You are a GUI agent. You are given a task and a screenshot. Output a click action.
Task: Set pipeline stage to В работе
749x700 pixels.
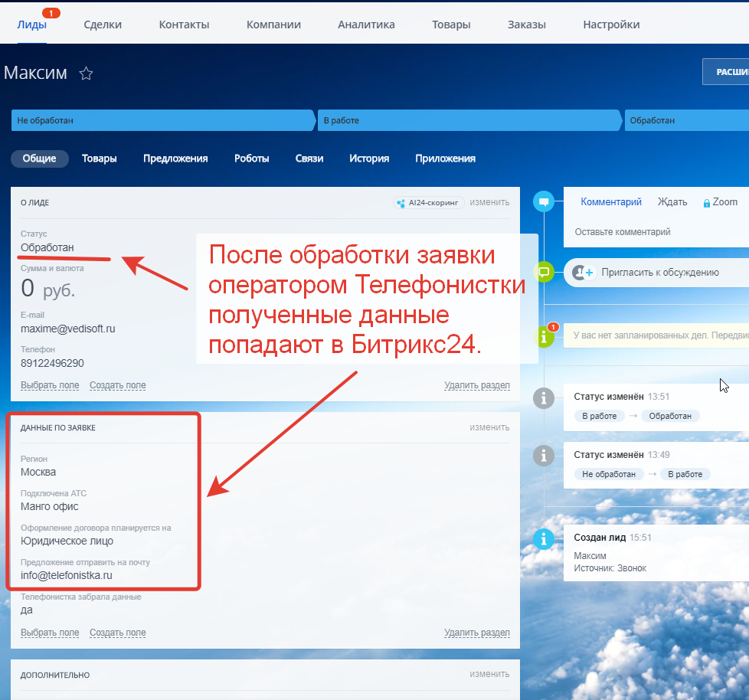(469, 121)
